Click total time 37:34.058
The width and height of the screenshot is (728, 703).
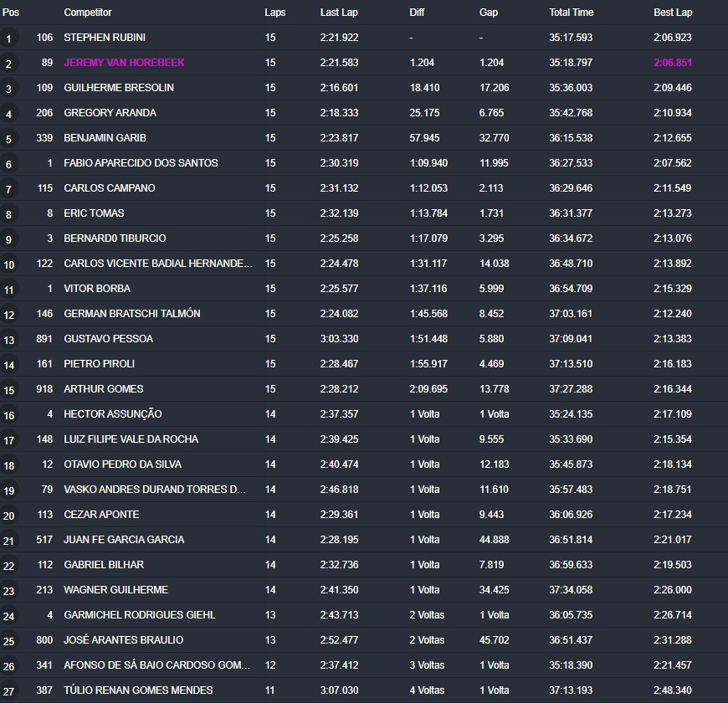click(571, 589)
